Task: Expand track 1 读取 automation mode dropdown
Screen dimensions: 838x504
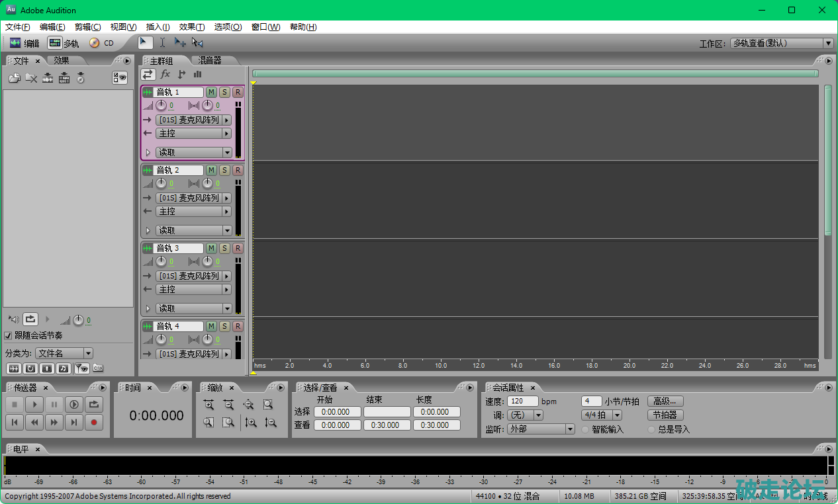Action: (x=227, y=152)
